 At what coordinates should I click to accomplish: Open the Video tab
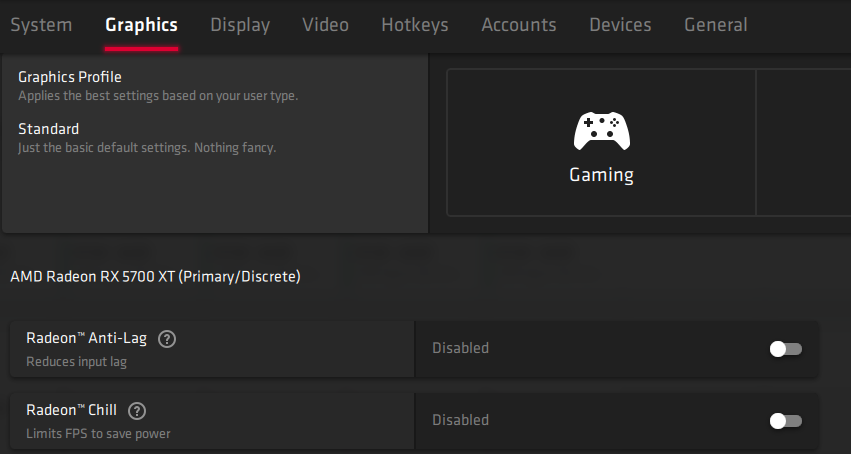[x=325, y=25]
